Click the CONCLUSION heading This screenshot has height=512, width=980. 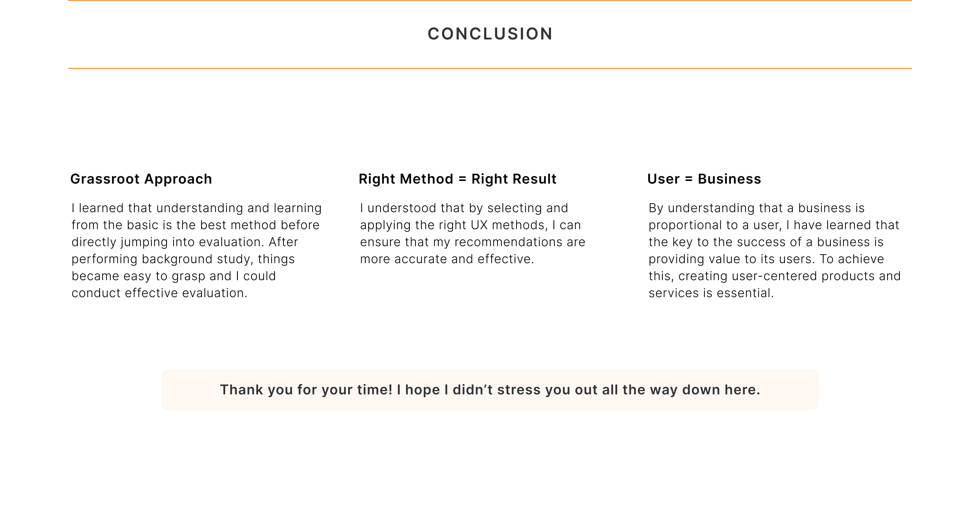(x=490, y=34)
